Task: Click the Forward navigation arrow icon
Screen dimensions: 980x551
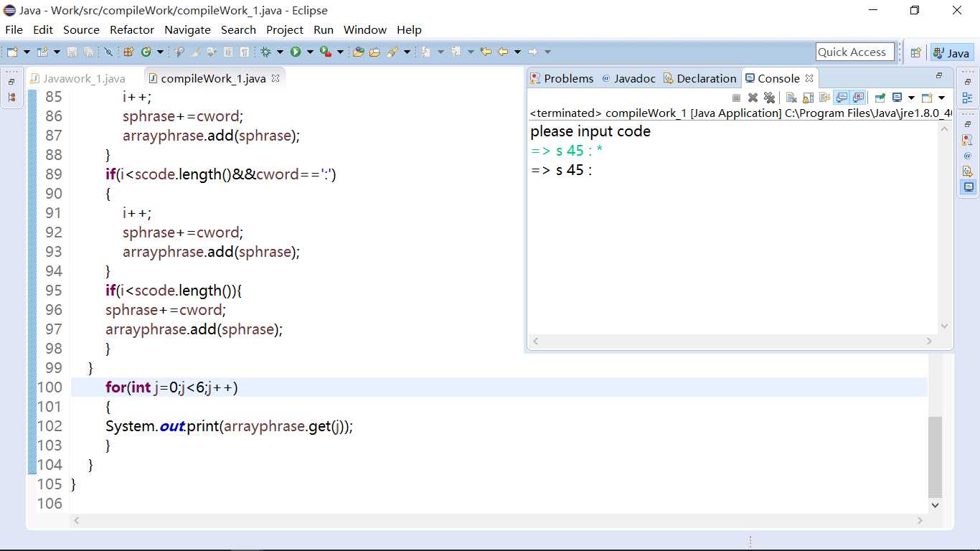Action: click(532, 52)
